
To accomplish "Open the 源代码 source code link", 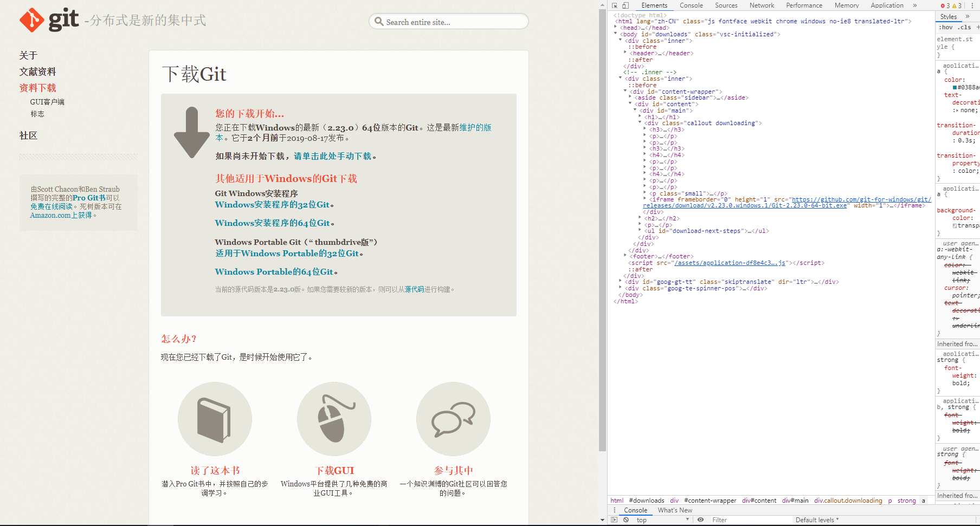I will pos(414,290).
